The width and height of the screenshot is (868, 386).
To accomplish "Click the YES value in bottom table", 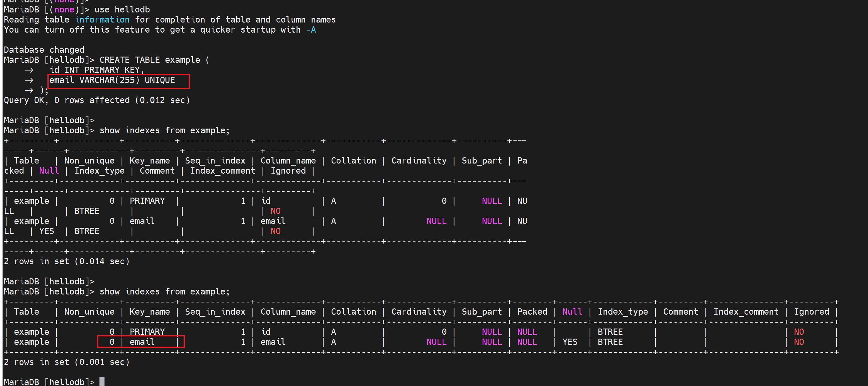I will pyautogui.click(x=570, y=342).
